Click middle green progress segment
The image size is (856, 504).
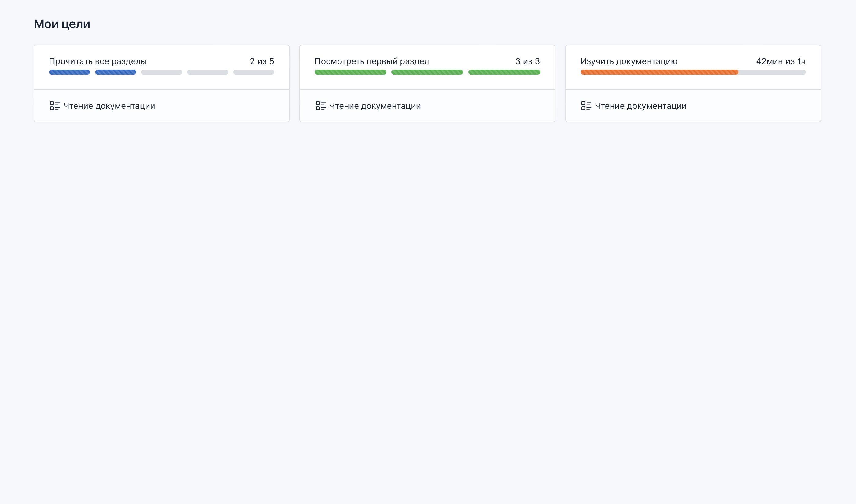[427, 72]
